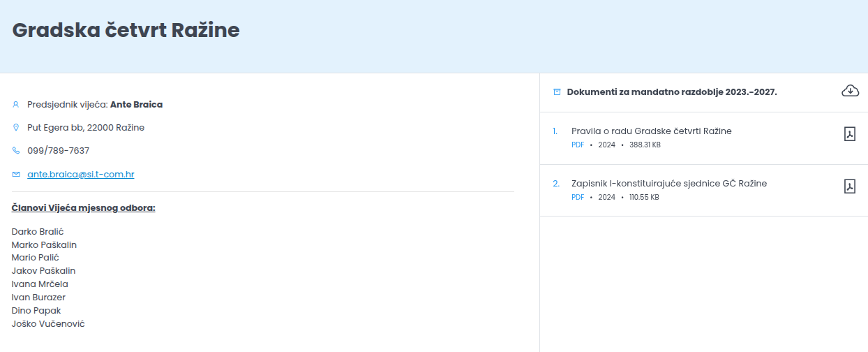Click the location pin icon by the address
The image size is (868, 352).
point(16,128)
